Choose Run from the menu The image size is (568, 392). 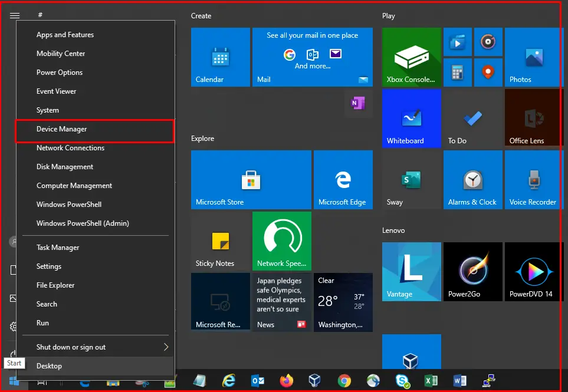(96, 323)
